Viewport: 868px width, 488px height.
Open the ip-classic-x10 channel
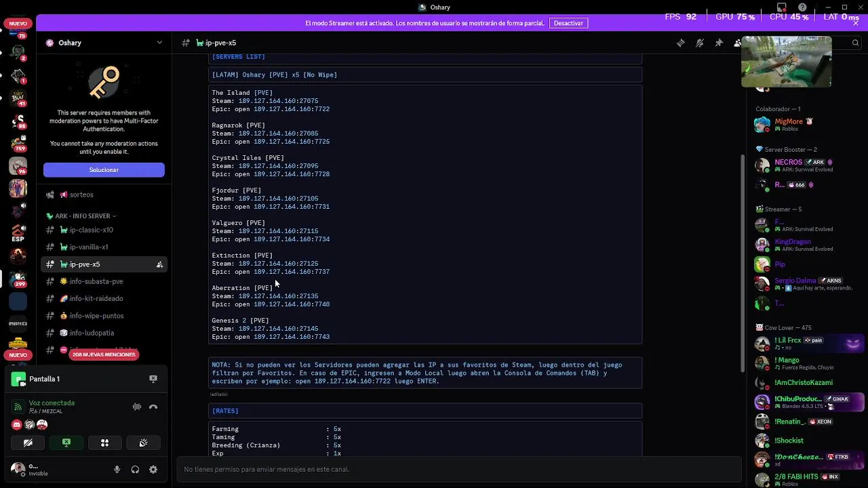pyautogui.click(x=104, y=230)
